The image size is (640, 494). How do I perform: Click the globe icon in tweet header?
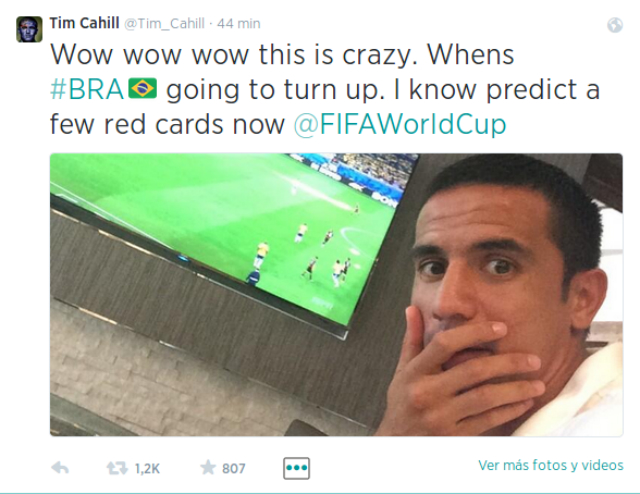pos(614,26)
